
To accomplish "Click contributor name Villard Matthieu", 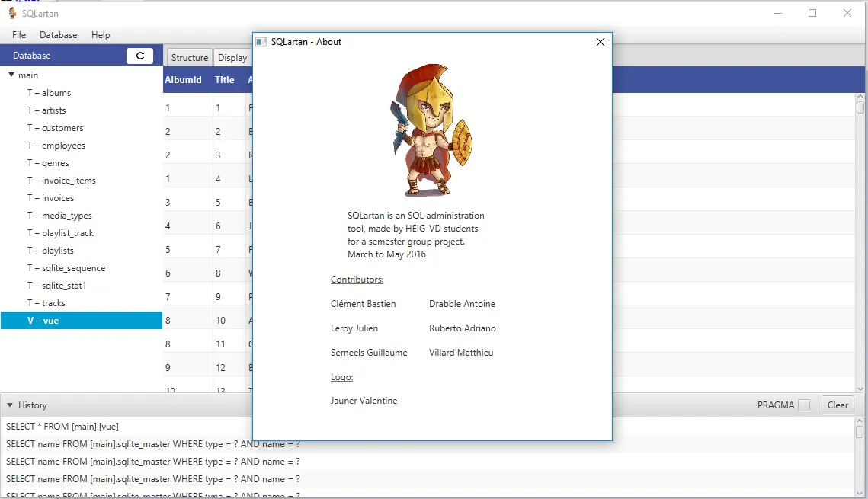I will click(461, 353).
